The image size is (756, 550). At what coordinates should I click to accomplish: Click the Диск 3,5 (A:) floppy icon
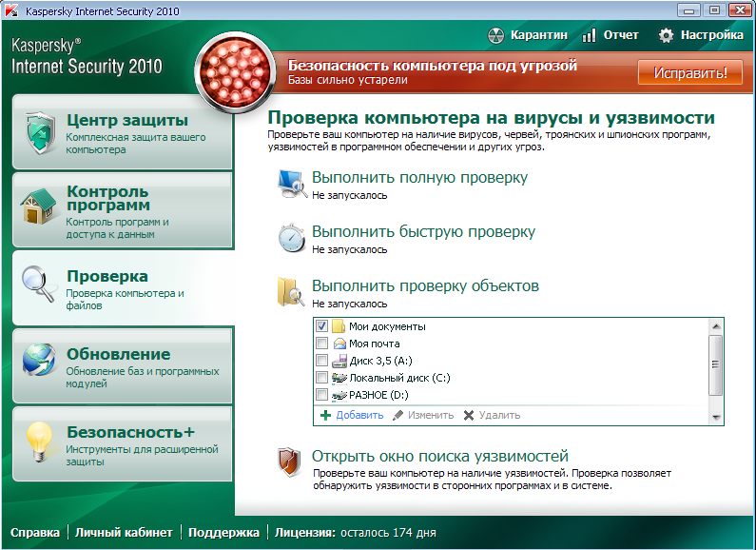point(339,361)
